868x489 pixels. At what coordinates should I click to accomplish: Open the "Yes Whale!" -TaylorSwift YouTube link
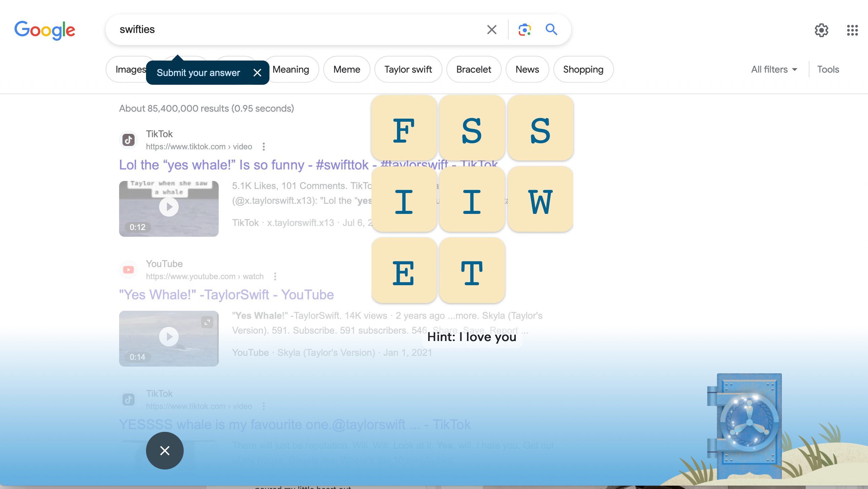(x=226, y=295)
